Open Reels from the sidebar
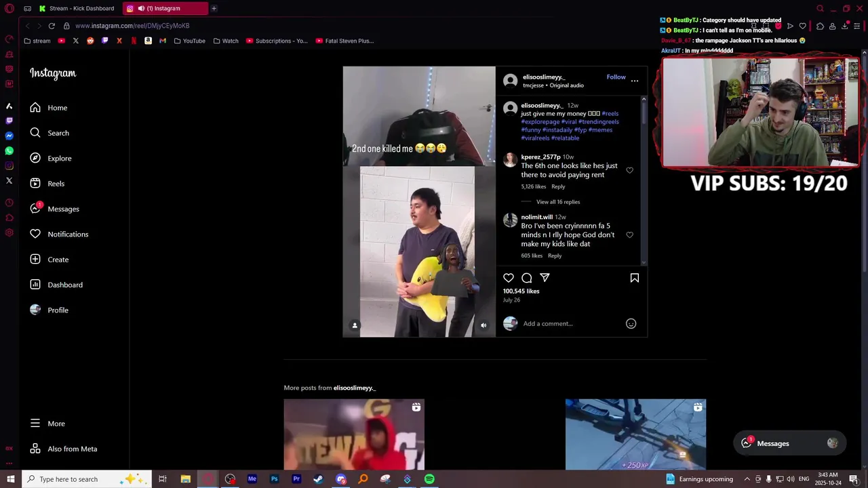 click(x=47, y=184)
